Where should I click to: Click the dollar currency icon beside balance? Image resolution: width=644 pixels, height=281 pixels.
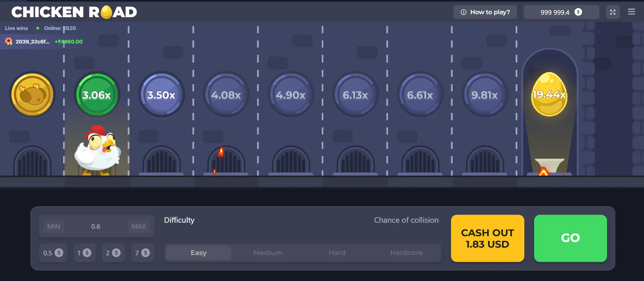pyautogui.click(x=578, y=12)
